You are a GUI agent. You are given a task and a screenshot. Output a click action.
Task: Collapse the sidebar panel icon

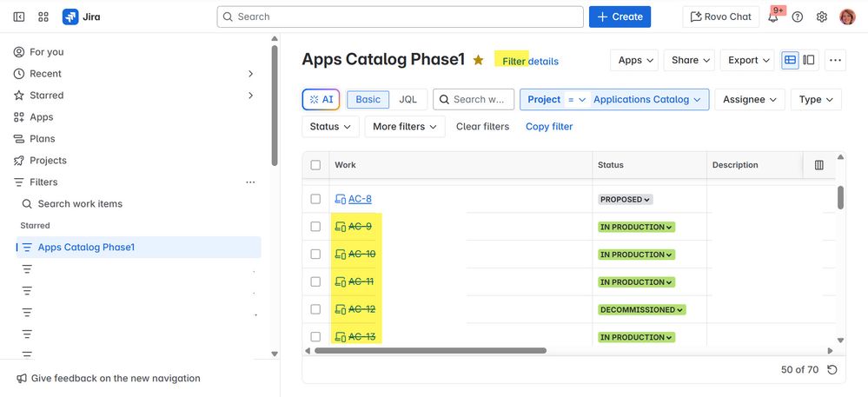[19, 17]
